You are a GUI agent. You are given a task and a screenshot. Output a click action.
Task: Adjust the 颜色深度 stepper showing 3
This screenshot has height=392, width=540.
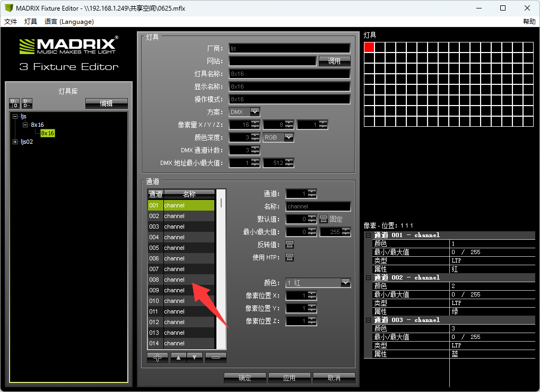click(255, 137)
